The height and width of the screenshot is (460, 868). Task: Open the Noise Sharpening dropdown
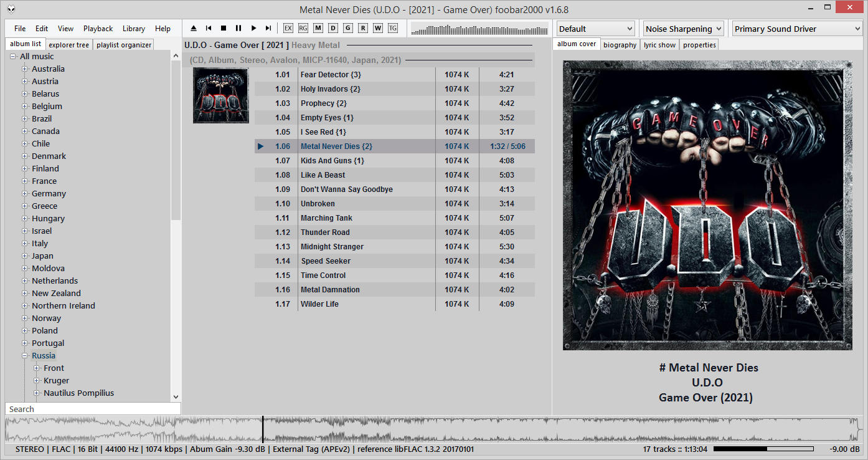(x=683, y=29)
